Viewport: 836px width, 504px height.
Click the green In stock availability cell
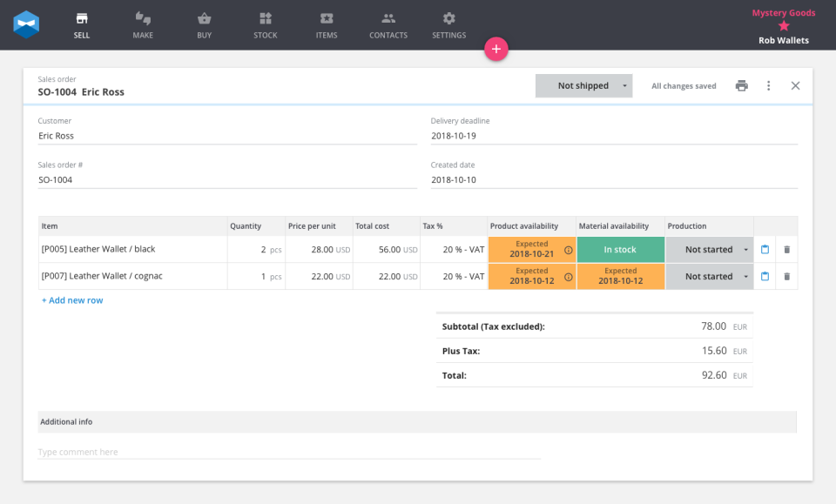point(621,249)
